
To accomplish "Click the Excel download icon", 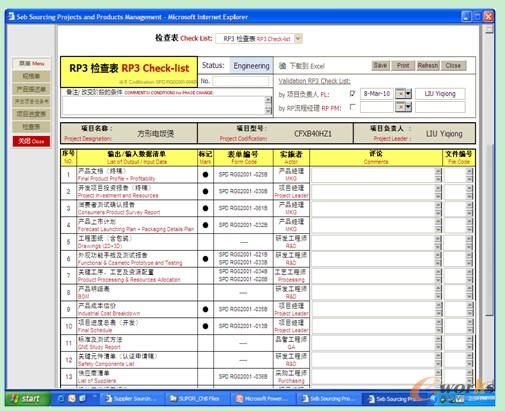I will pyautogui.click(x=282, y=66).
